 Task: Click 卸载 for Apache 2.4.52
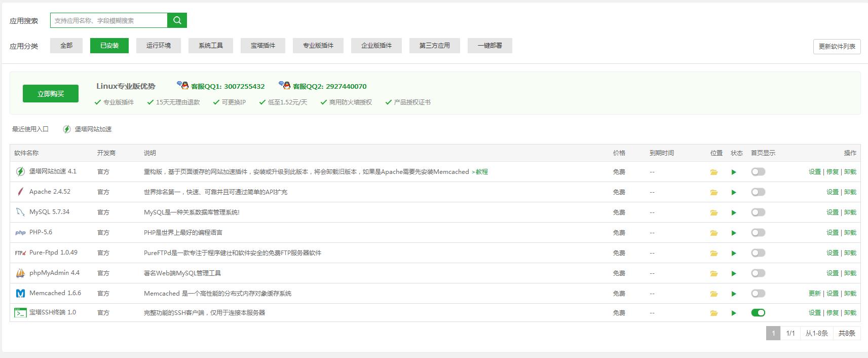850,192
